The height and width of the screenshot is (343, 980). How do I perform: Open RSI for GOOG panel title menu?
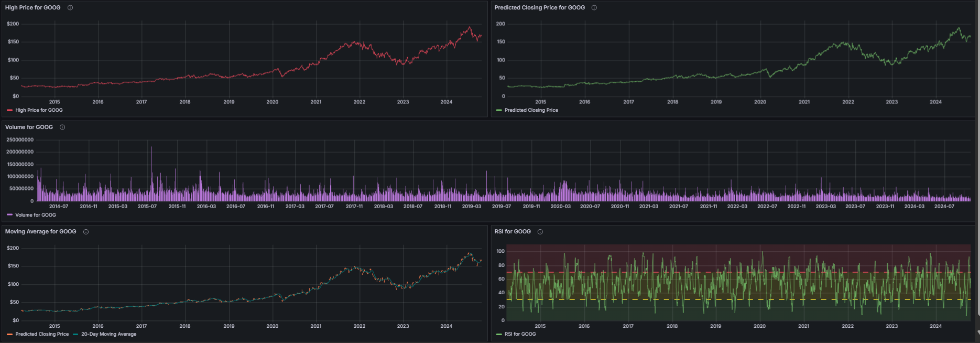(x=513, y=232)
